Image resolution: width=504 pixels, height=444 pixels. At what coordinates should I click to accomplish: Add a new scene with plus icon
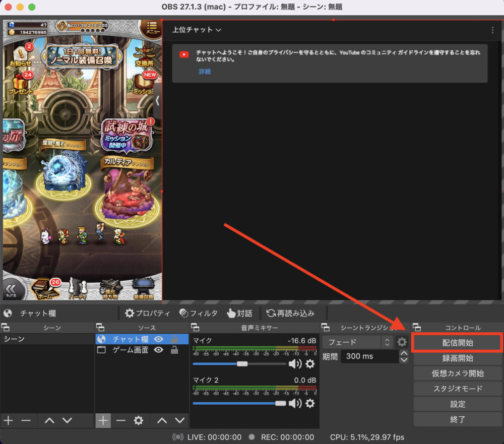(x=9, y=420)
